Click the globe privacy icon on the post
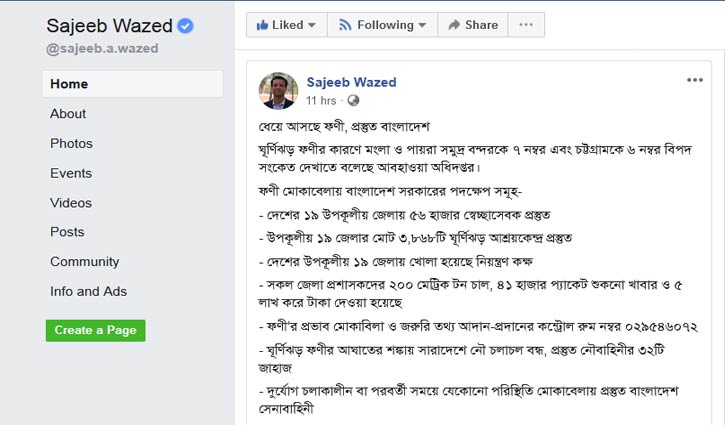Screen dimensions: 725x425 coord(353,101)
